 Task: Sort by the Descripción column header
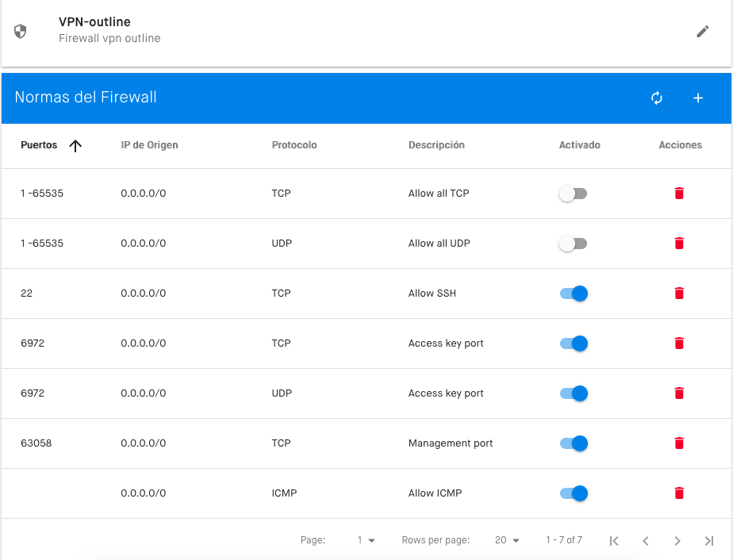436,145
